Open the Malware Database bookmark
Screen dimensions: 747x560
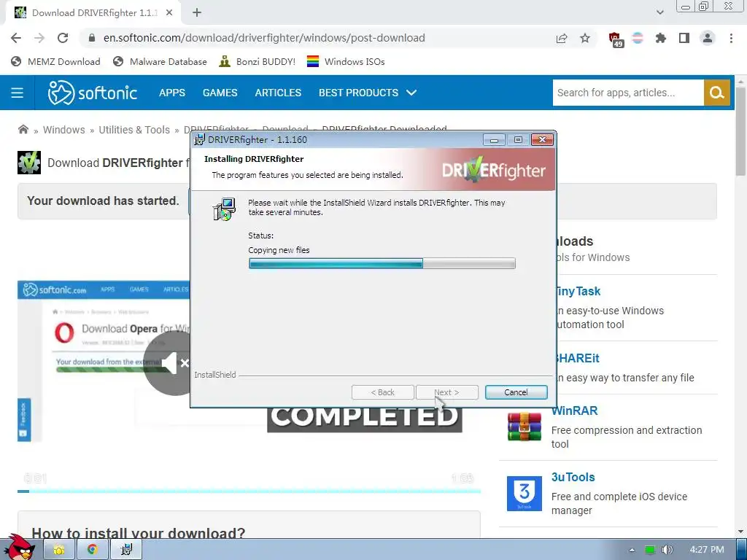coord(160,61)
